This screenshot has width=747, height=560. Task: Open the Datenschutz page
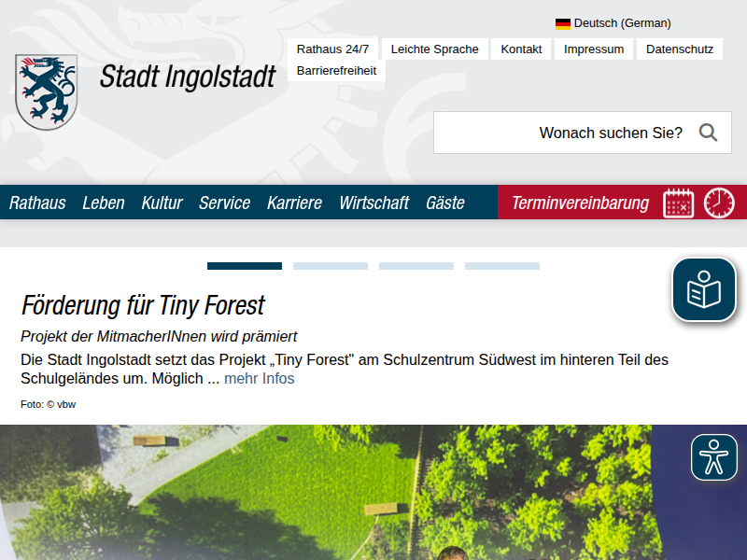pyautogui.click(x=679, y=49)
